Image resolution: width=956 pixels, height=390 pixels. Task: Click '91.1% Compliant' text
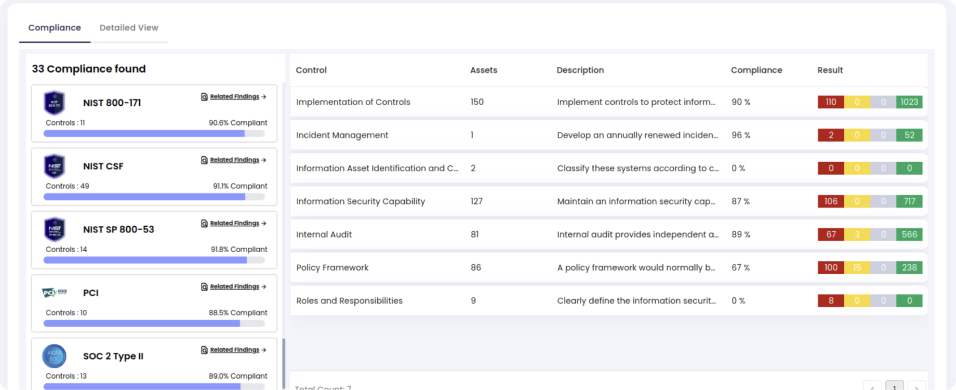pyautogui.click(x=240, y=186)
